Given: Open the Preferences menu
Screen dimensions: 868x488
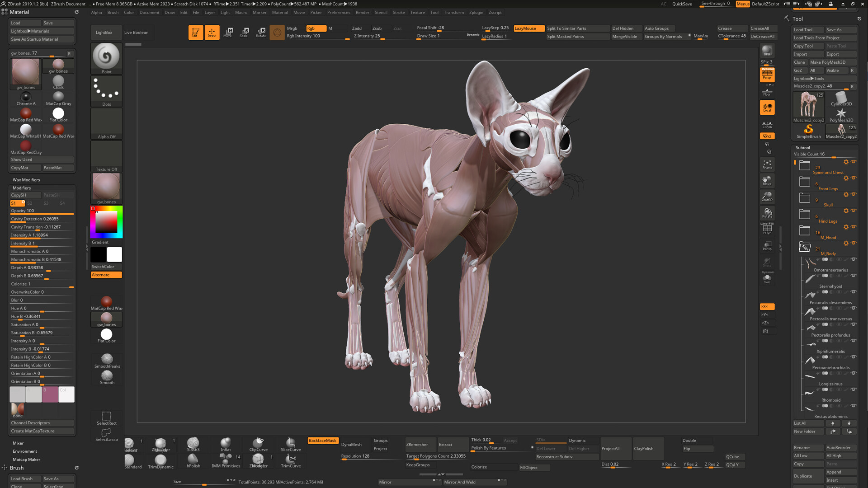Looking at the screenshot, I should pyautogui.click(x=339, y=13).
